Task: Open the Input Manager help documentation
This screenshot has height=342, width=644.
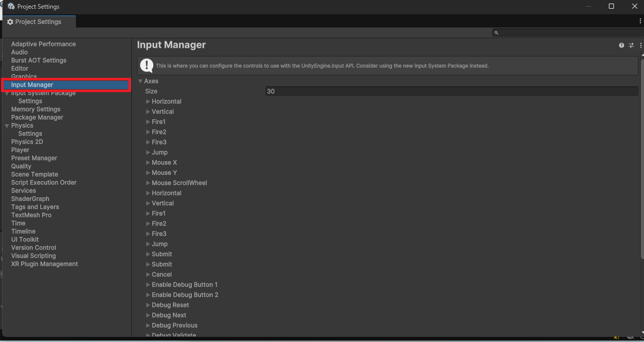Action: tap(621, 45)
